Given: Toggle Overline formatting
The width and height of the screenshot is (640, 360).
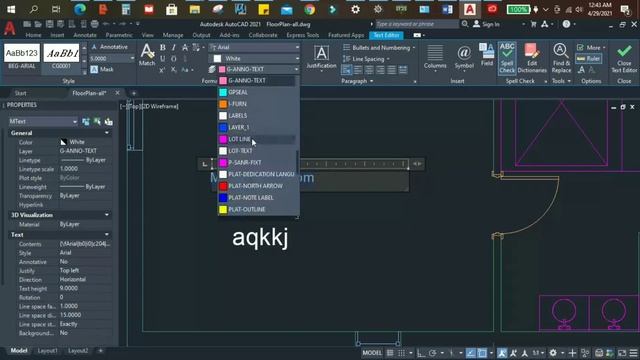Looking at the screenshot, I should coord(173,59).
